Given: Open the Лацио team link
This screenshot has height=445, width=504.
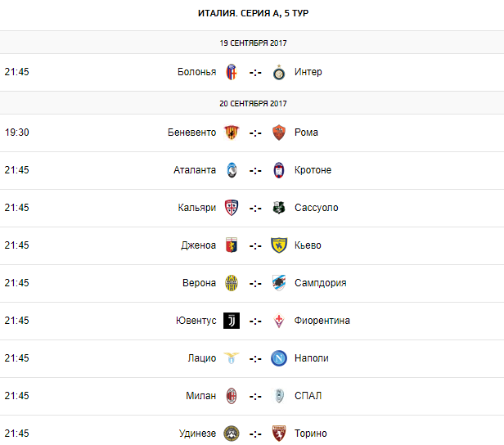Looking at the screenshot, I should (x=200, y=358).
